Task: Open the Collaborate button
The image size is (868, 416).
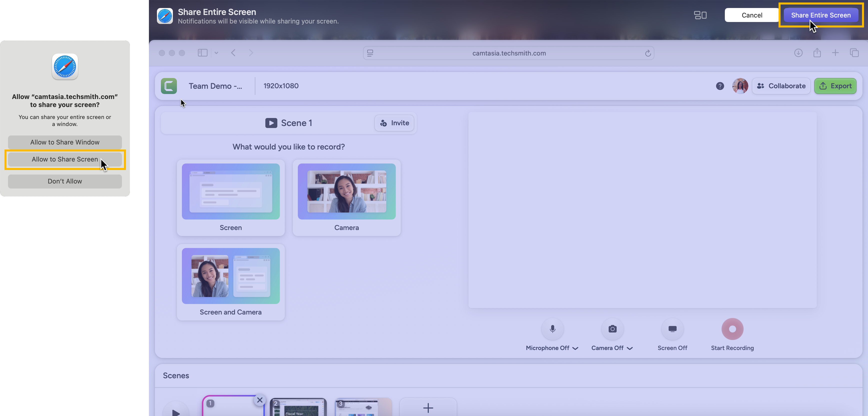Action: click(781, 86)
